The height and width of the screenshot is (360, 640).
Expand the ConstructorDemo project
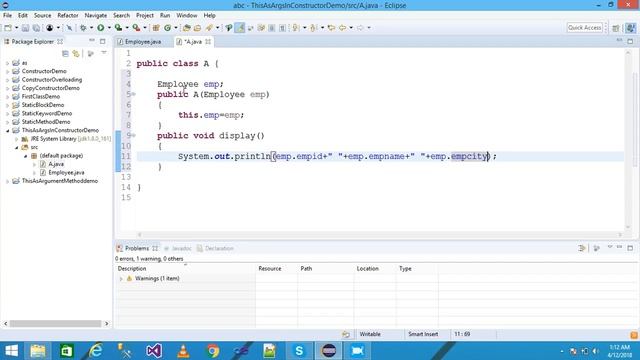(7, 71)
